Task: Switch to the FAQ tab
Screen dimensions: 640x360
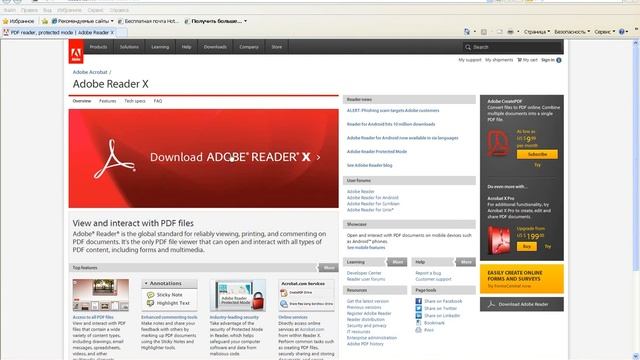Action: (158, 101)
